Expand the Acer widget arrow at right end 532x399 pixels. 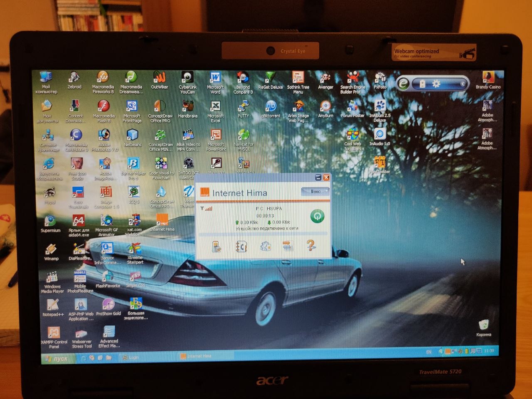coord(463,84)
